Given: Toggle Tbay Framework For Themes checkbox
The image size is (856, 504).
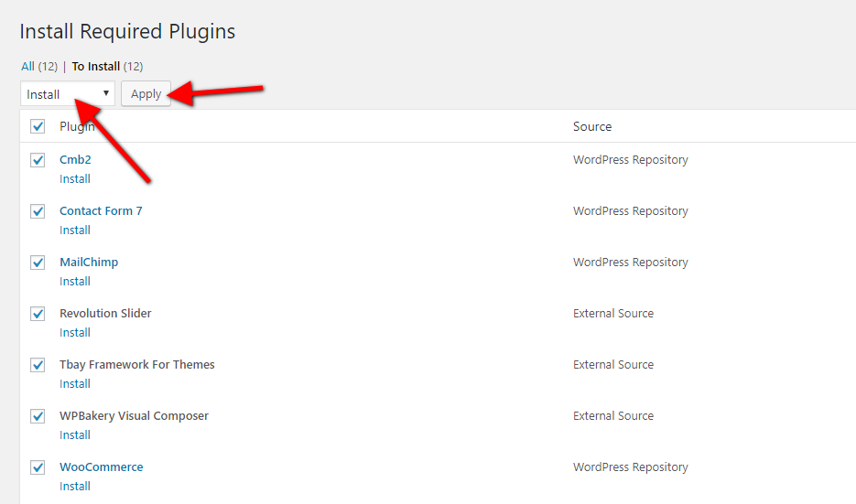Looking at the screenshot, I should pyautogui.click(x=38, y=365).
